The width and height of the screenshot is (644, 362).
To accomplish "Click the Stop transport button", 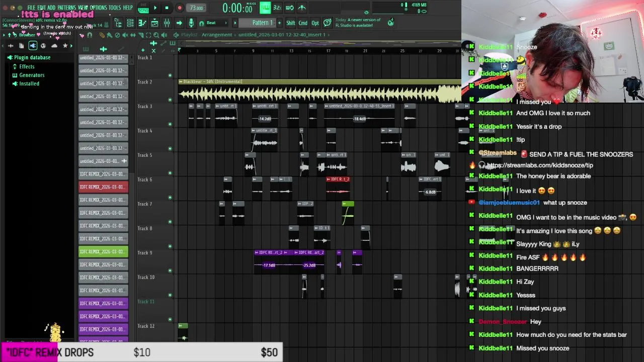I will click(167, 8).
